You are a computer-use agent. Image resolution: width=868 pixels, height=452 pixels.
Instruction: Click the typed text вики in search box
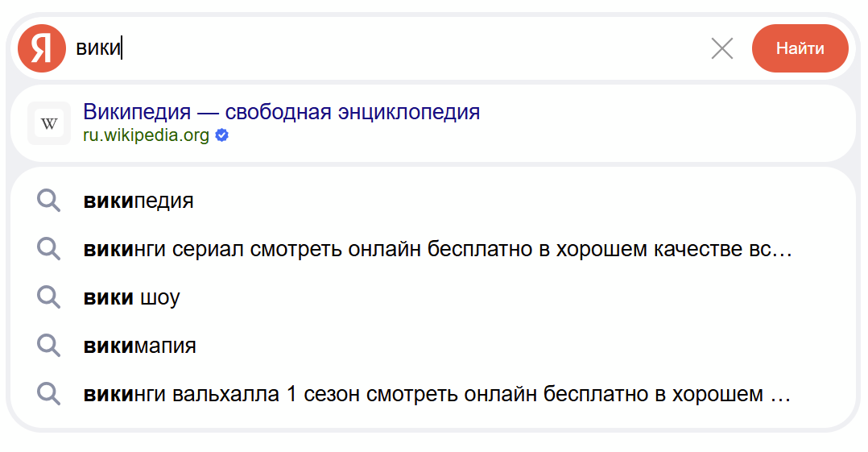click(x=97, y=48)
